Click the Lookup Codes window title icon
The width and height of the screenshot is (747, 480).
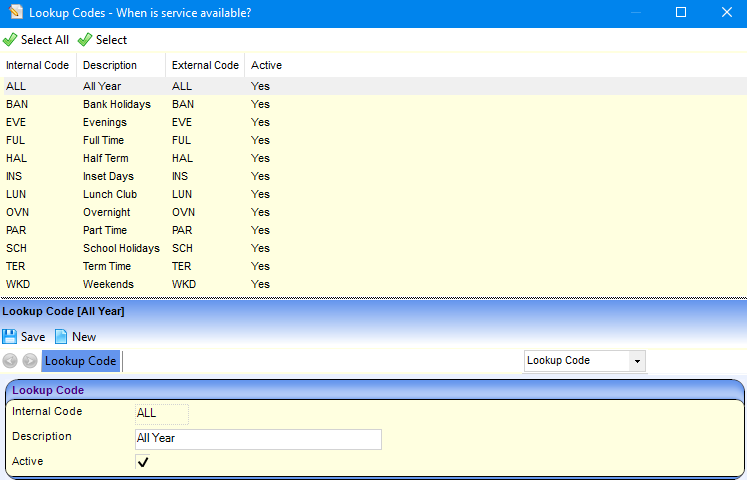click(13, 12)
